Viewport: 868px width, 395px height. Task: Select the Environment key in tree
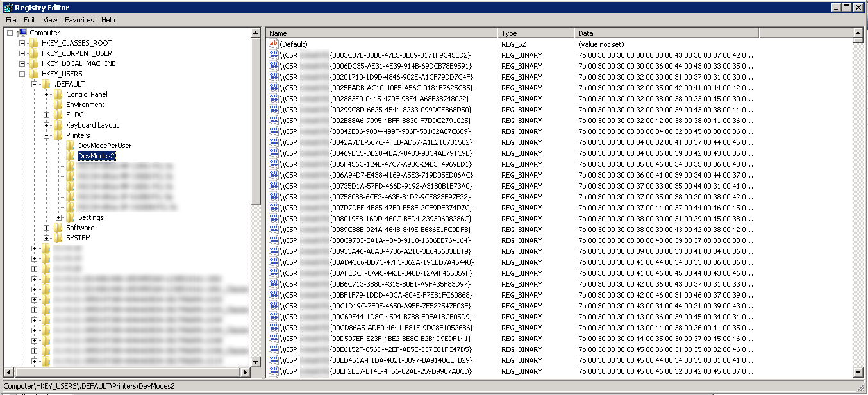pyautogui.click(x=85, y=105)
